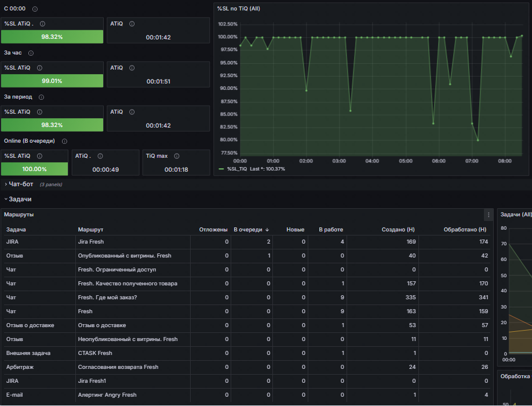Click %SL ATiQ info icon in Online section
Image resolution: width=532 pixels, height=406 pixels.
(x=39, y=156)
